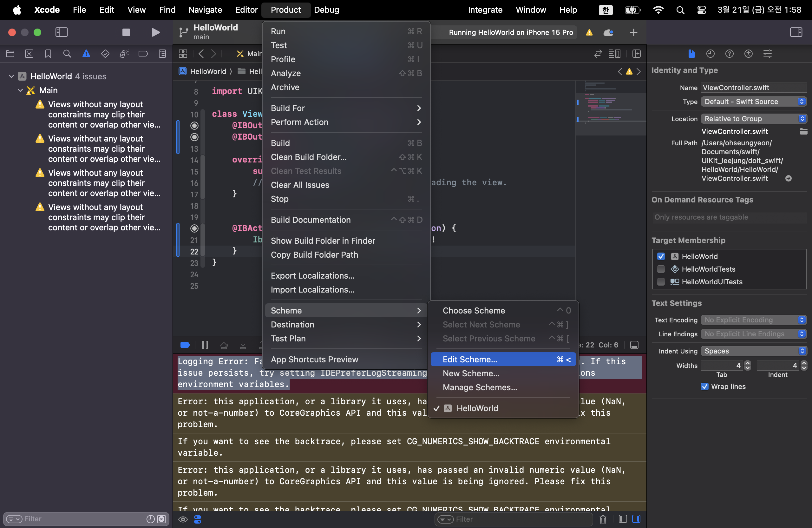Toggle the IBOutlet connection circle on line 11
Viewport: 812px width, 528px height.
(x=194, y=126)
